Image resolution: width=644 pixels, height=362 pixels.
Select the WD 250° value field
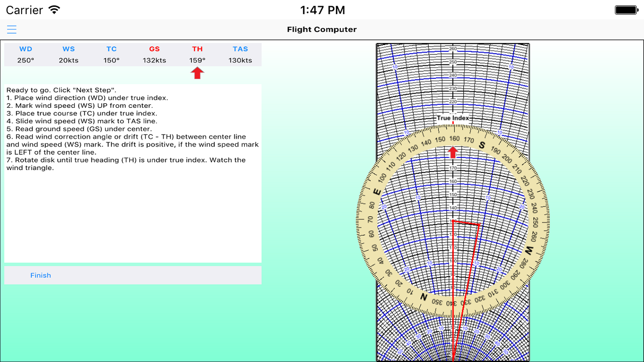point(26,60)
